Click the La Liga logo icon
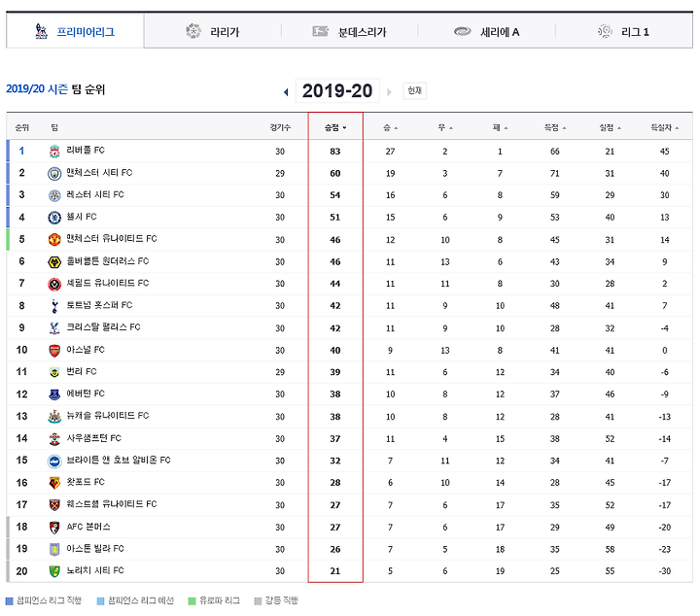700x616 pixels. (x=193, y=31)
